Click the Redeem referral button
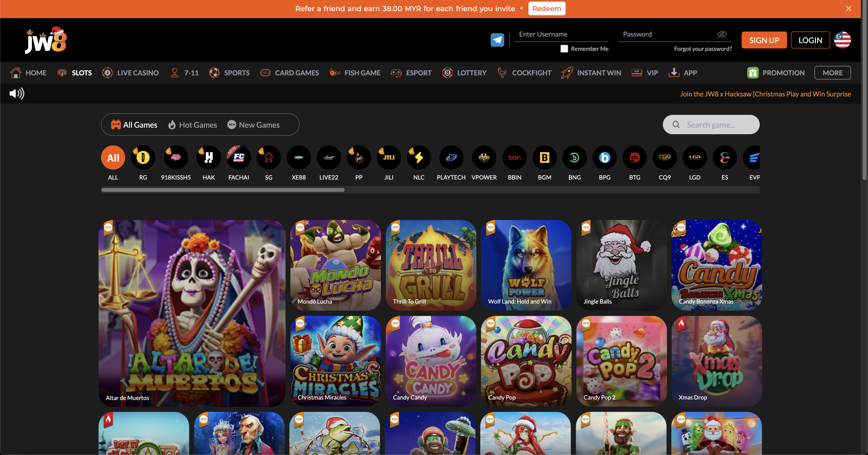868x455 pixels. [547, 8]
